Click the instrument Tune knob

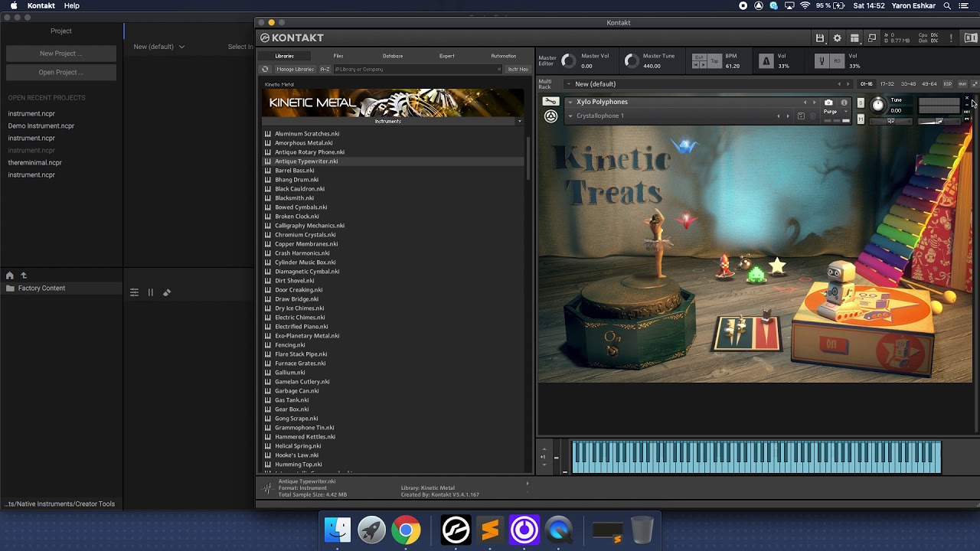(878, 105)
